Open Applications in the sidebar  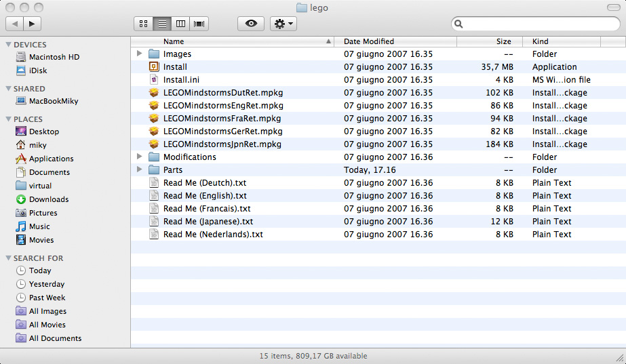(51, 159)
